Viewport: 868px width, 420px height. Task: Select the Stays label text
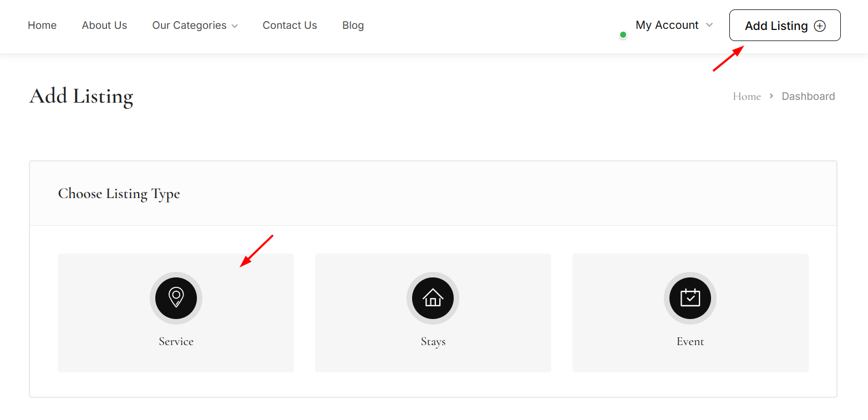tap(433, 342)
